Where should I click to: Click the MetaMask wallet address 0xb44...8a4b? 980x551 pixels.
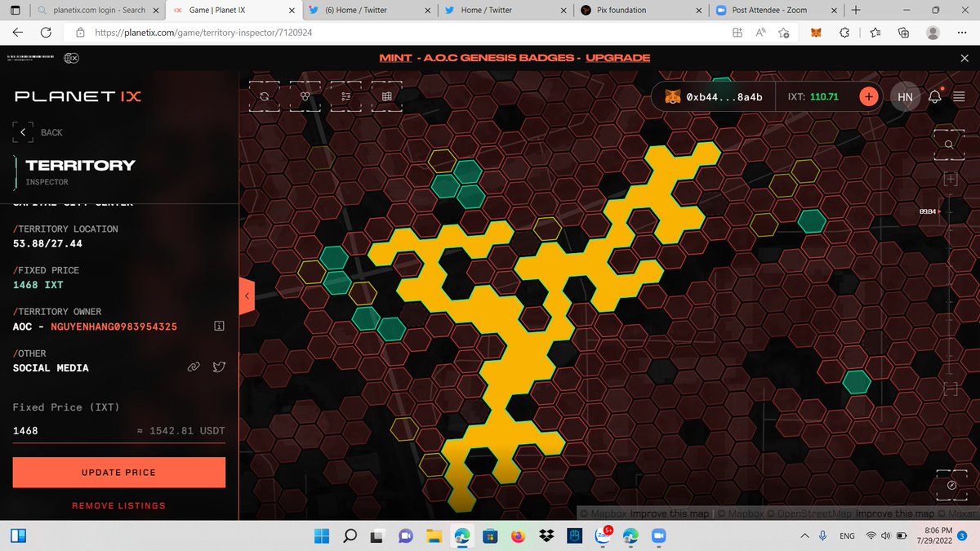714,96
